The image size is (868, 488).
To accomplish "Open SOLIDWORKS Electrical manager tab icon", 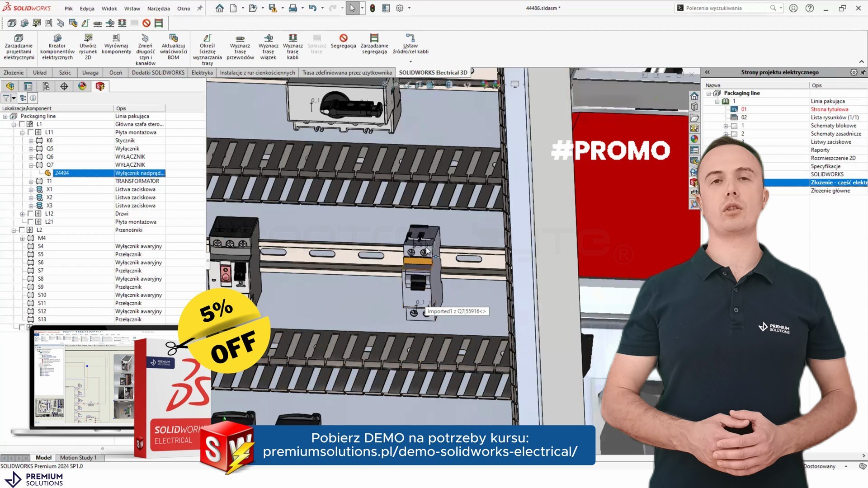I will point(100,86).
